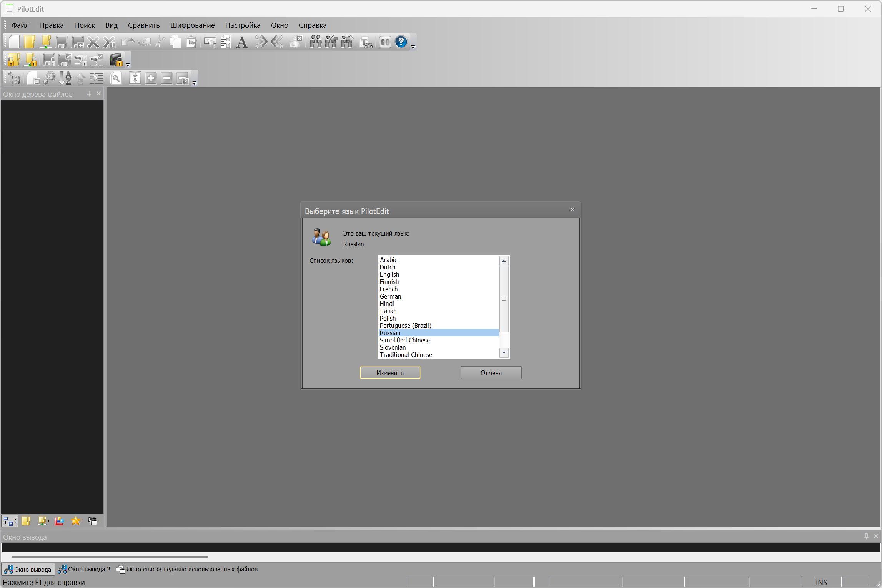Image resolution: width=882 pixels, height=588 pixels.
Task: Switch to recently used files list tab
Action: pyautogui.click(x=187, y=570)
